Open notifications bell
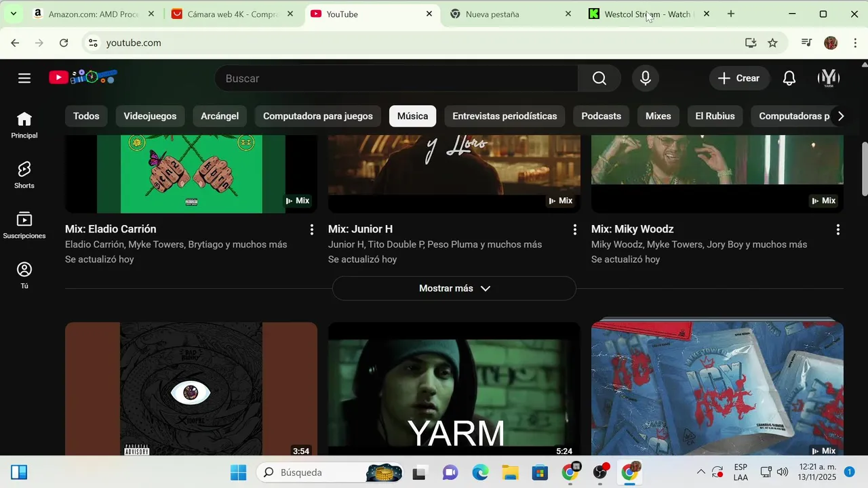868x488 pixels. click(789, 78)
